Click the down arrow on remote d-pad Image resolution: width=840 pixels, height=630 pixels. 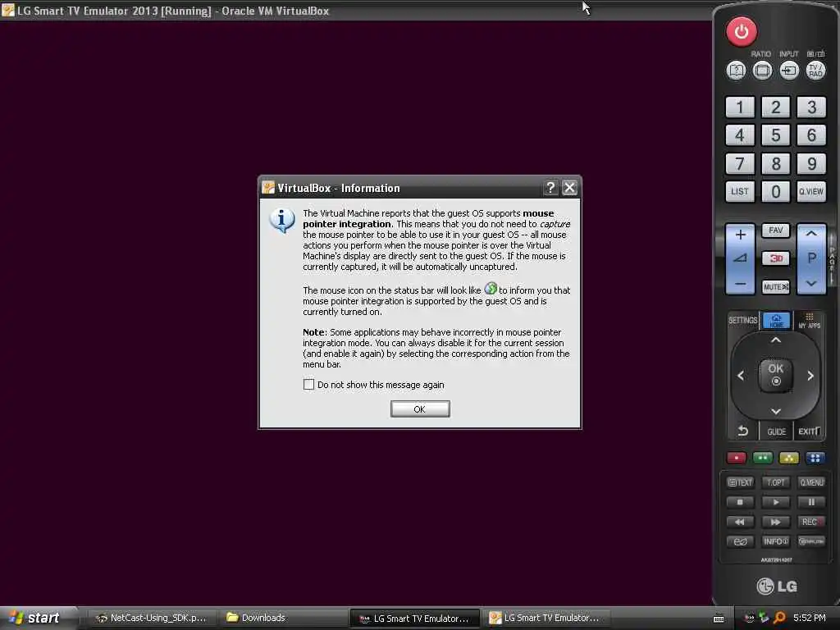pos(776,412)
